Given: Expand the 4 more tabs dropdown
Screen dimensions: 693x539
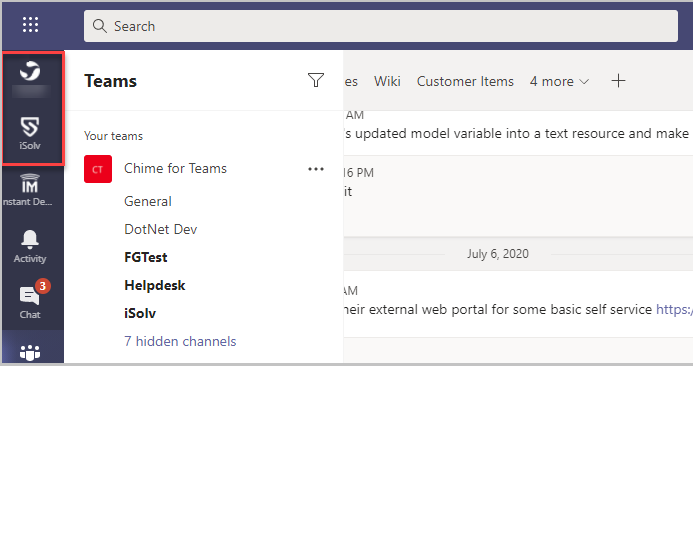Looking at the screenshot, I should (x=559, y=81).
